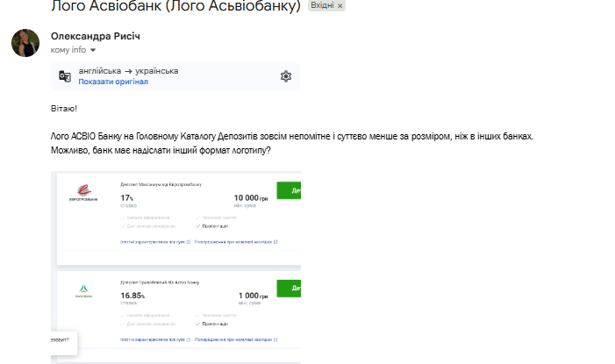
Task: Expand recipient details arrow next to кому info
Action: tap(93, 50)
